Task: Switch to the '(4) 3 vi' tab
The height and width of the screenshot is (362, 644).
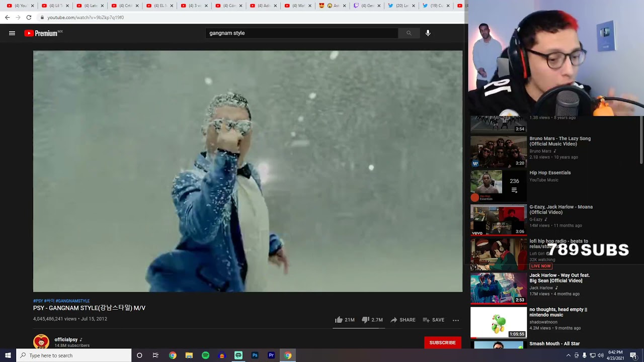Action: coord(194,6)
